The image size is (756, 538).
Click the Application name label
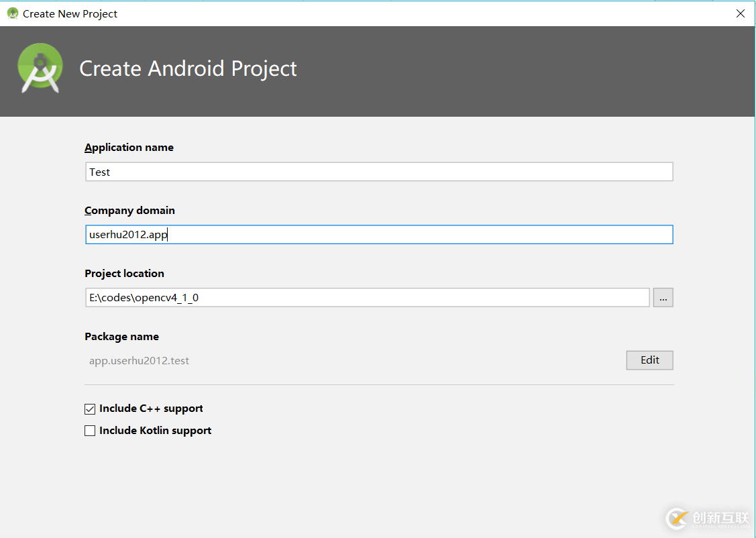pos(129,147)
